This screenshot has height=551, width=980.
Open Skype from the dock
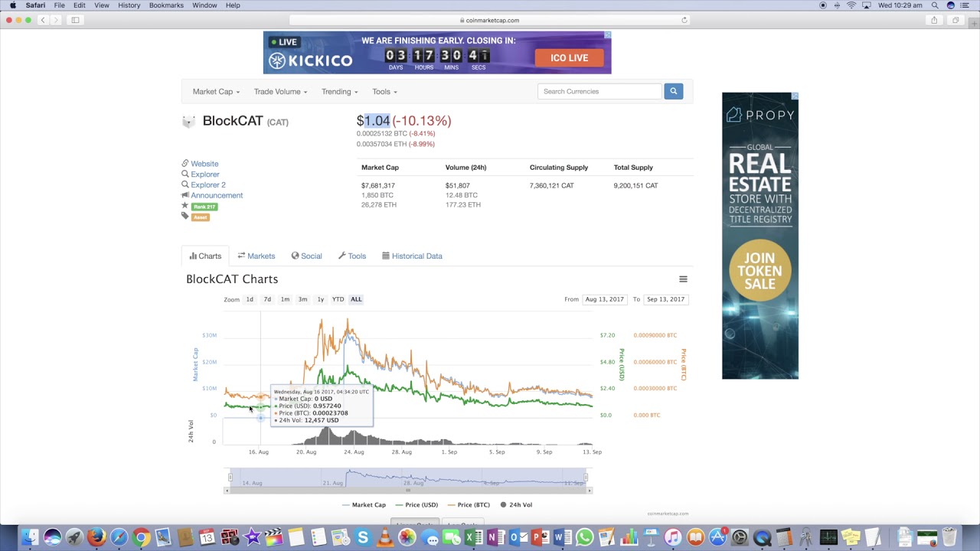pyautogui.click(x=363, y=537)
